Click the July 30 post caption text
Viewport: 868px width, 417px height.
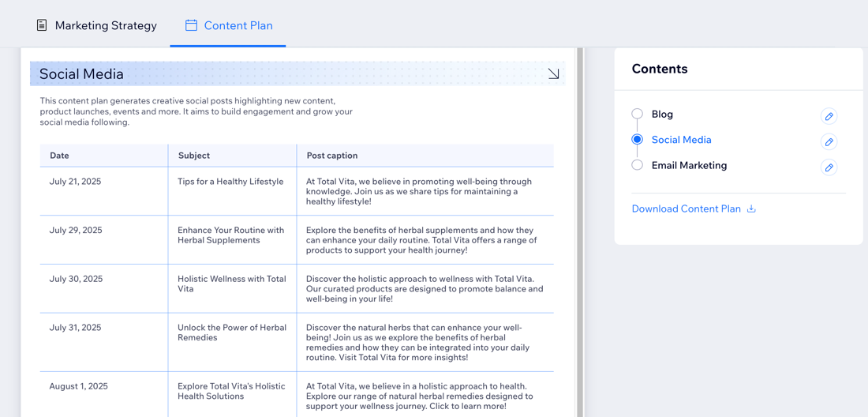(425, 288)
